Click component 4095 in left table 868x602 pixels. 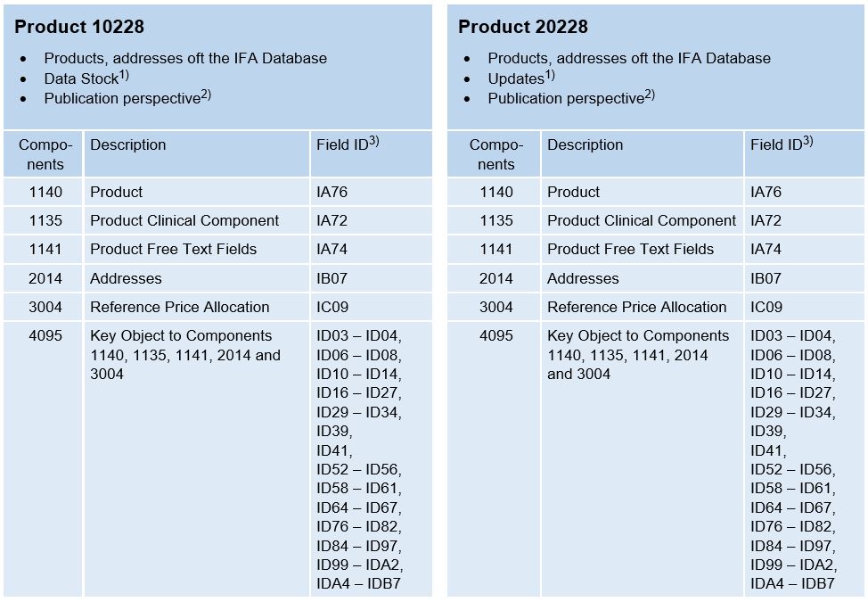coord(45,336)
